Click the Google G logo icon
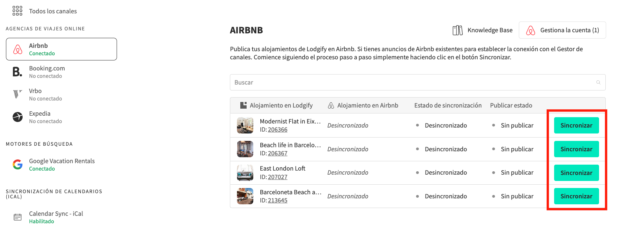Image resolution: width=644 pixels, height=231 pixels. (x=17, y=164)
